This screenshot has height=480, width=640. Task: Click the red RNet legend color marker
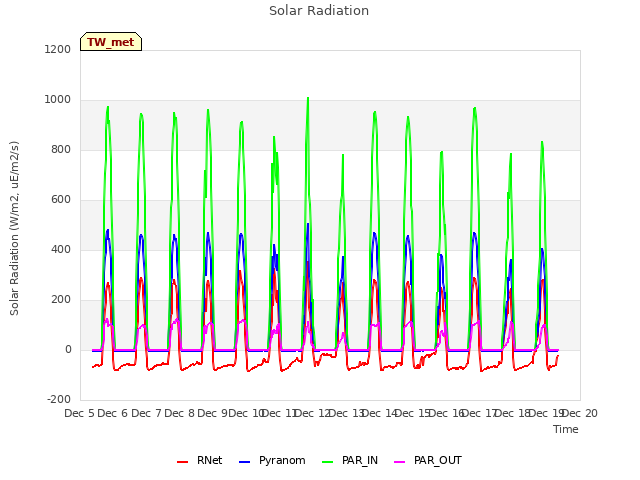coord(182,462)
